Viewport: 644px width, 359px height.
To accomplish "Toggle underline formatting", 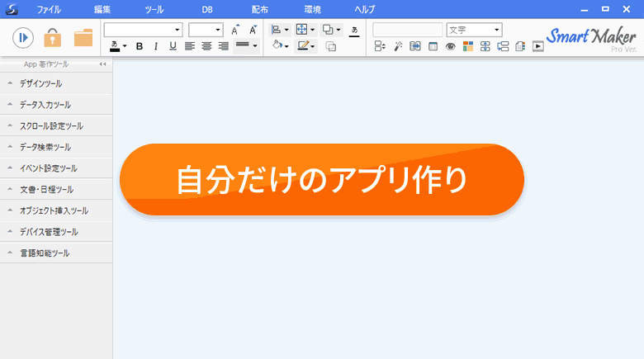I will (173, 46).
